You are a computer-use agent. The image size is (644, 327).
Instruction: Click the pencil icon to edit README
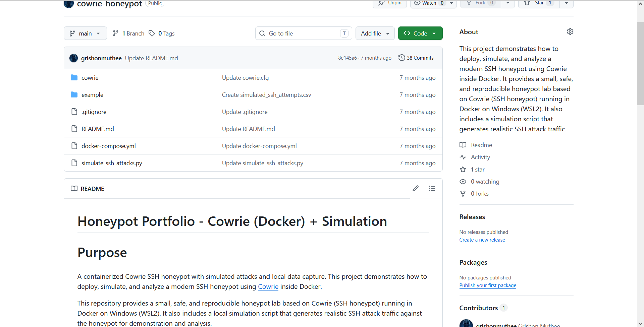(416, 188)
